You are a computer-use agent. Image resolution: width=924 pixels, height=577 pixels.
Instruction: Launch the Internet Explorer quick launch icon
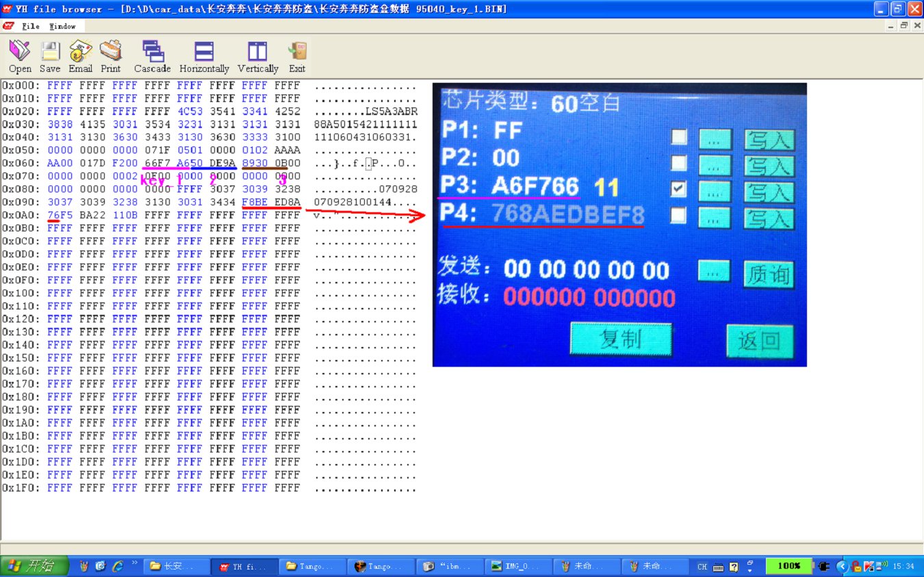pyautogui.click(x=118, y=566)
